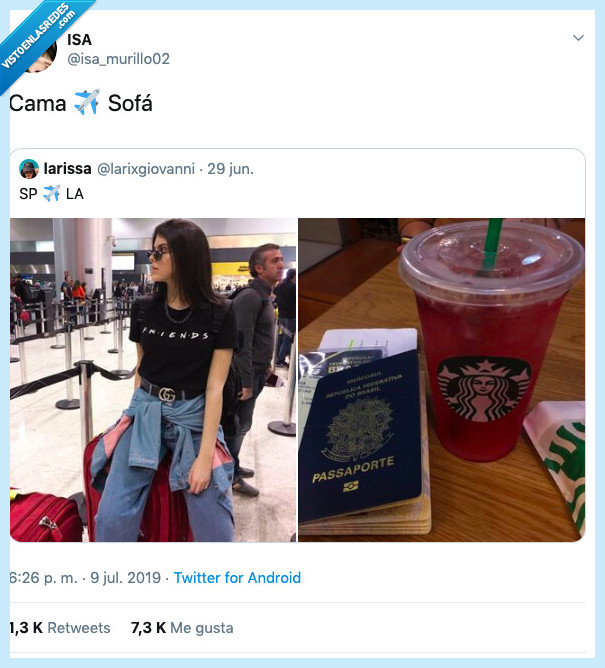The height and width of the screenshot is (668, 605).
Task: Open the @isa_murillo02 handle
Action: [118, 59]
